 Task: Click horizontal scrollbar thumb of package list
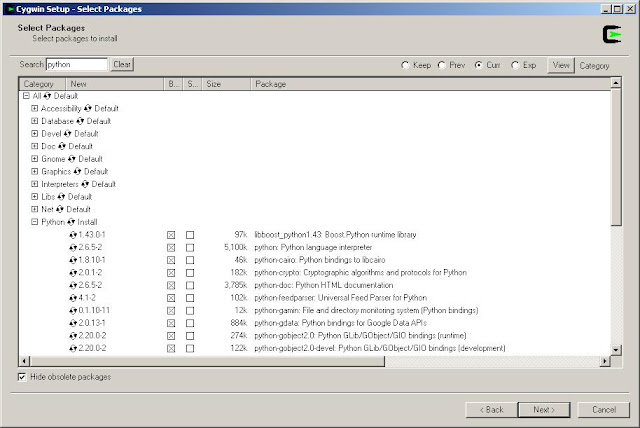click(x=207, y=361)
